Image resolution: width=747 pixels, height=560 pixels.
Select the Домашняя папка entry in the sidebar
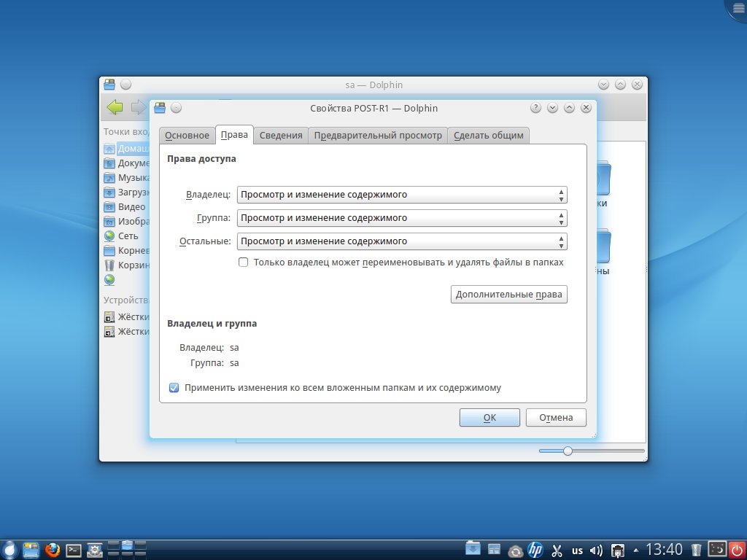tap(127, 149)
